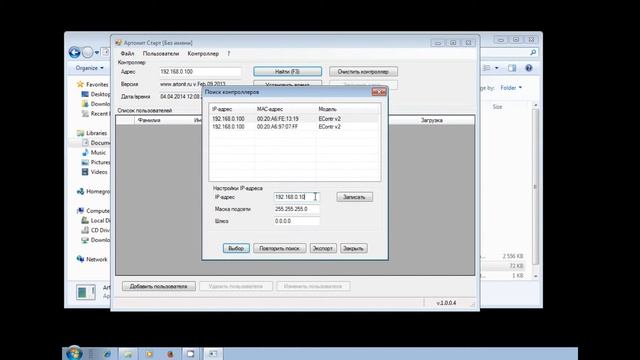The image size is (640, 360).
Task: Open the Контроллер menu
Action: tap(203, 53)
